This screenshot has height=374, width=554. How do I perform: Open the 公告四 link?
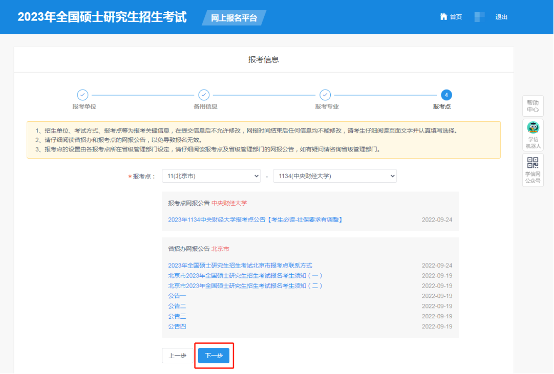177,326
